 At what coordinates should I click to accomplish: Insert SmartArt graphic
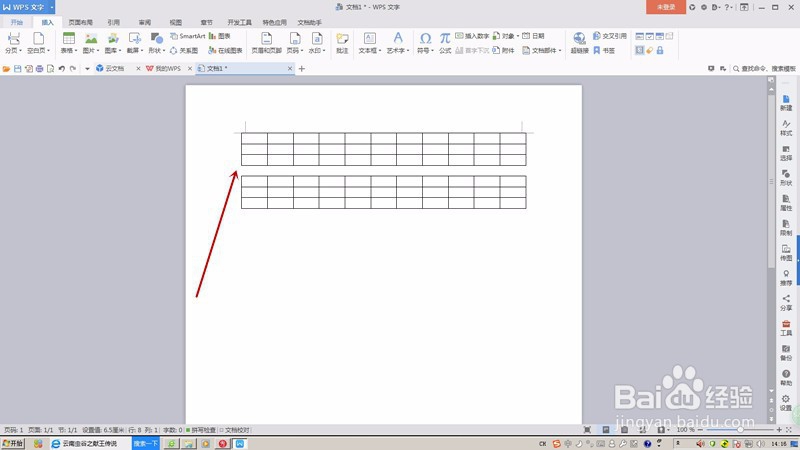point(188,36)
